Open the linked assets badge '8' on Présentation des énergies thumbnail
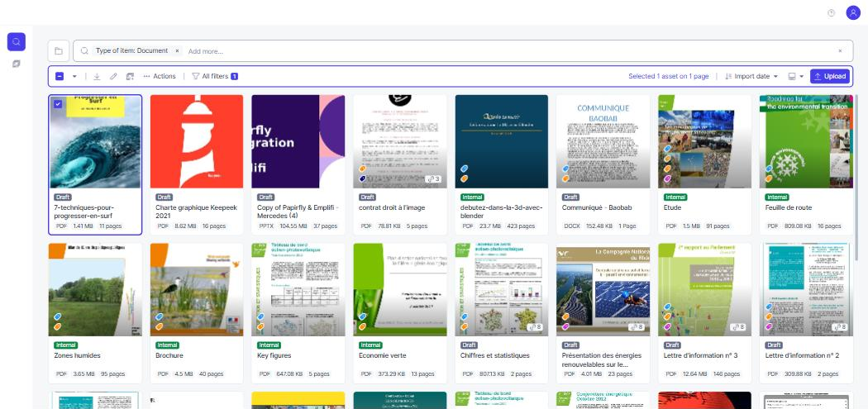This screenshot has width=868, height=409. (x=636, y=327)
